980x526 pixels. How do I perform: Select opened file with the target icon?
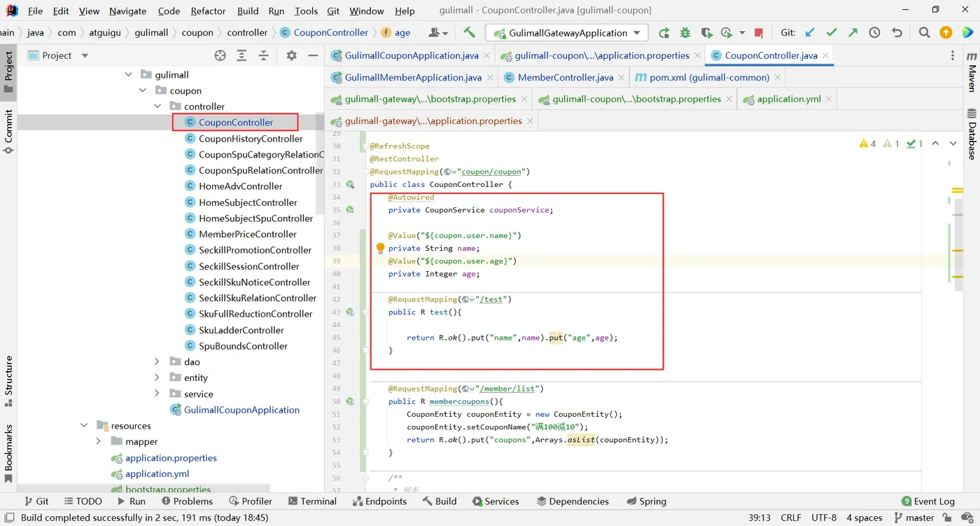point(220,55)
